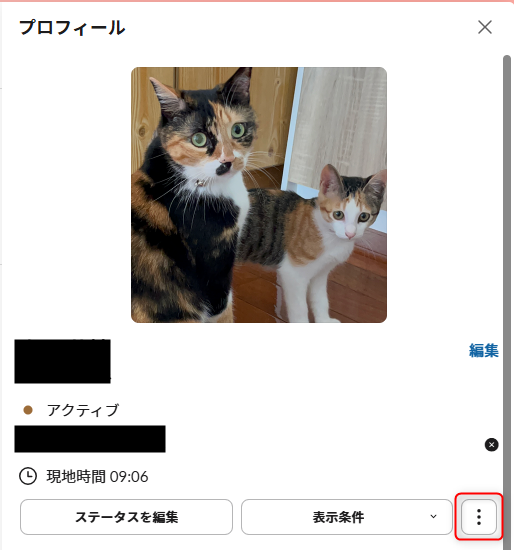Click the clock icon beside 現地時間
514x550 pixels.
(28, 476)
